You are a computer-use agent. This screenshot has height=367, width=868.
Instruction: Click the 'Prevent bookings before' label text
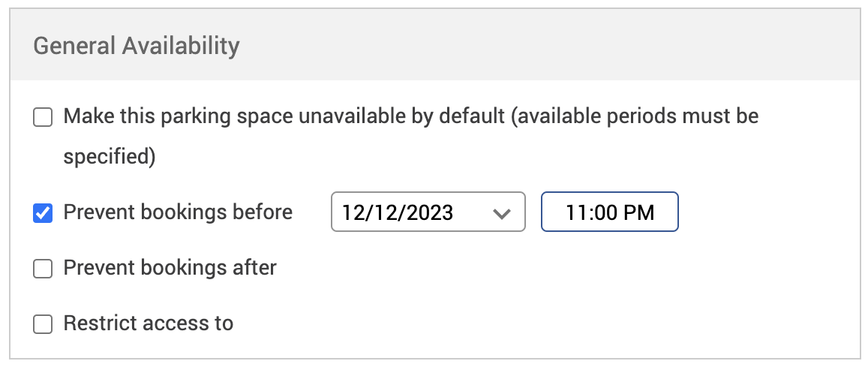coord(178,212)
